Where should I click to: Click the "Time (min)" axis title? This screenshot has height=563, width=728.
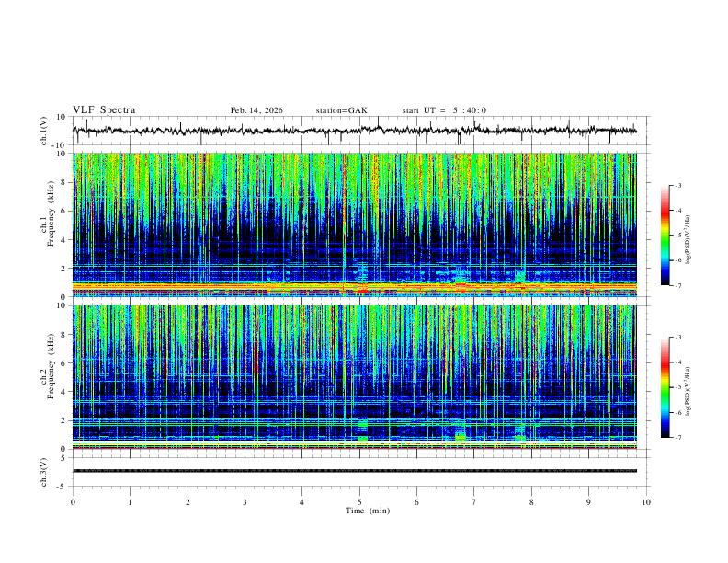tap(368, 511)
